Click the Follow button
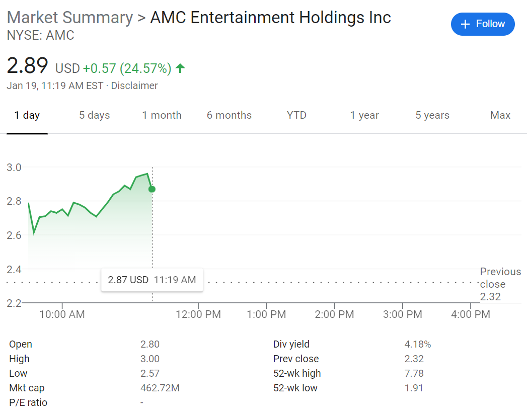Image resolution: width=527 pixels, height=420 pixels. (483, 24)
